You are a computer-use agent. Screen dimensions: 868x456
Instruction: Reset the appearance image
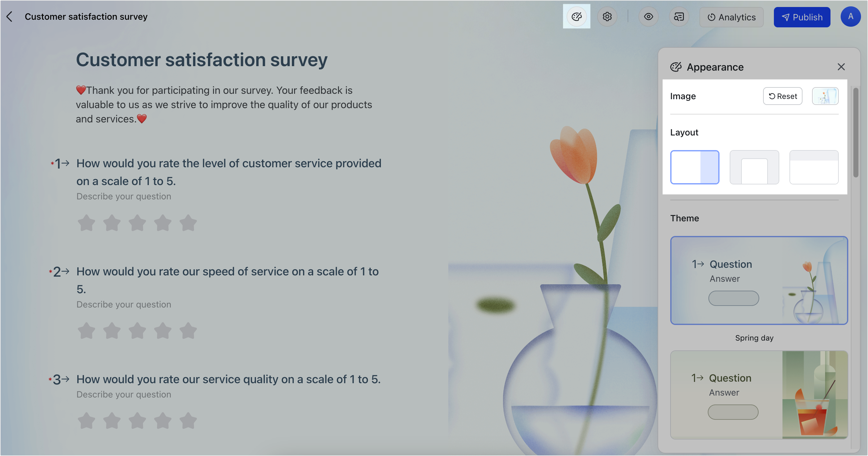tap(782, 96)
